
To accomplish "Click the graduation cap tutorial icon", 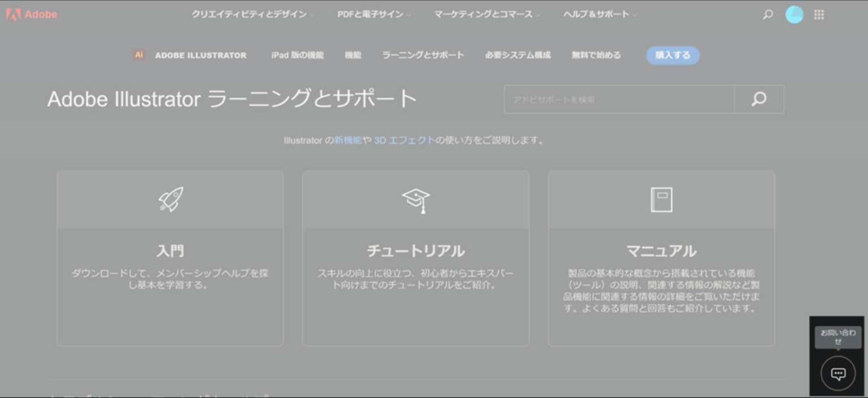I will tap(416, 200).
